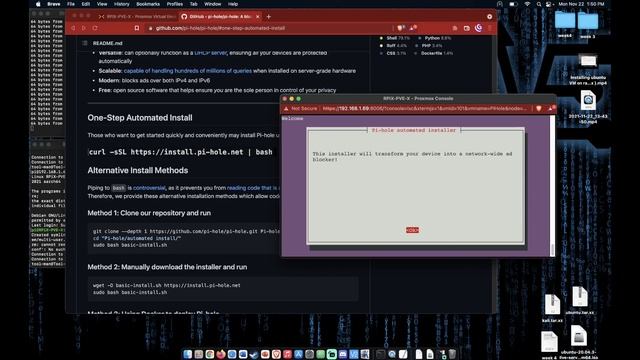Click the curl install command text
The image size is (640, 360).
[180, 152]
